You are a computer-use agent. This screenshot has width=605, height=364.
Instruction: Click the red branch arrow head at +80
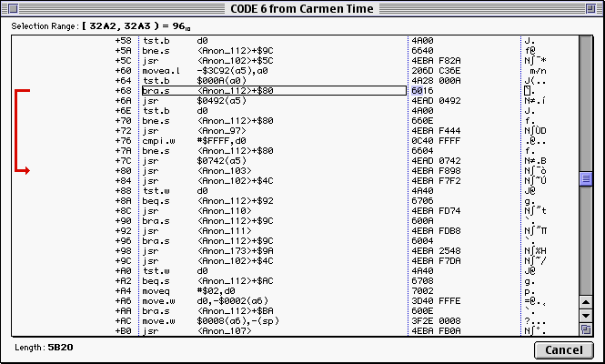28,170
